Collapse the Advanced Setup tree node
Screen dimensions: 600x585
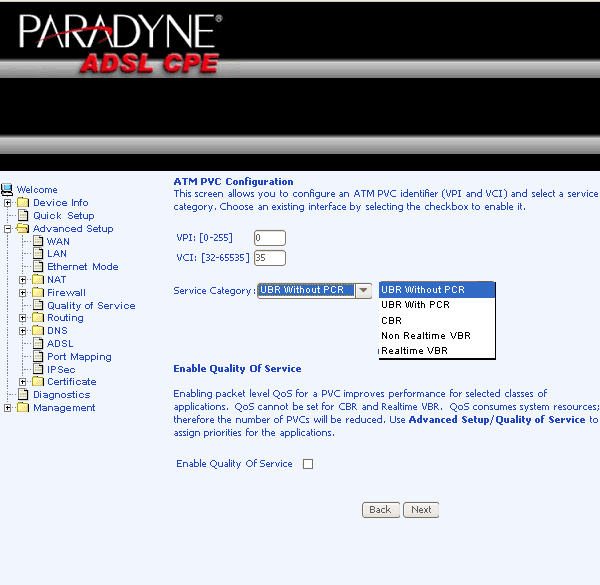coord(7,229)
